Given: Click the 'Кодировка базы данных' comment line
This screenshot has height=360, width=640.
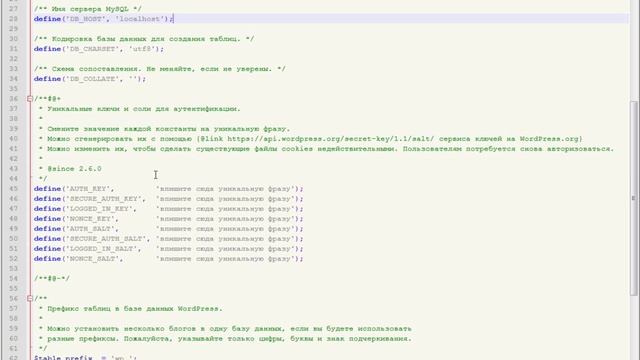Looking at the screenshot, I should click(144, 39).
